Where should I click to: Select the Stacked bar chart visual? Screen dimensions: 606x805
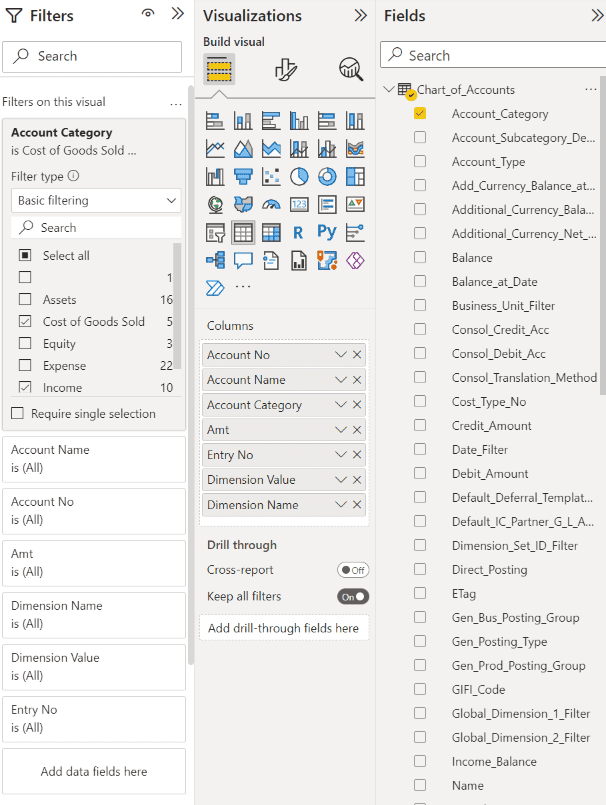pos(215,121)
